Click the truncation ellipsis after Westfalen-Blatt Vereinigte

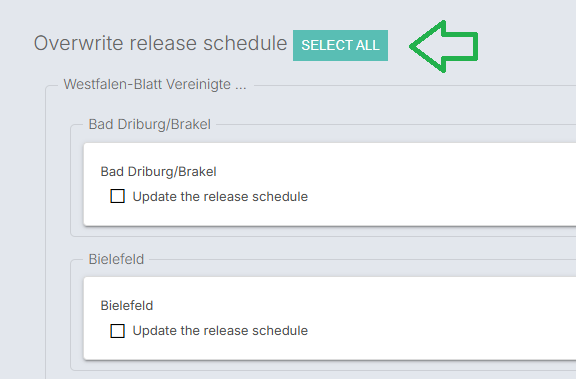(x=241, y=88)
